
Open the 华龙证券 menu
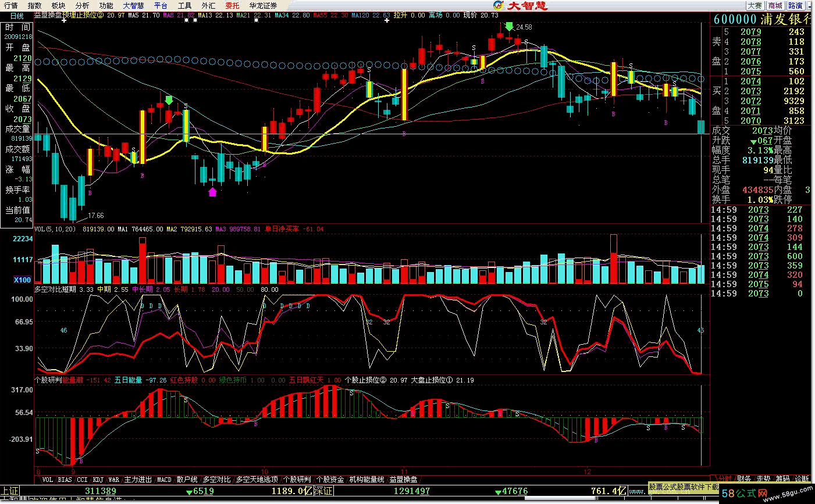tap(263, 5)
